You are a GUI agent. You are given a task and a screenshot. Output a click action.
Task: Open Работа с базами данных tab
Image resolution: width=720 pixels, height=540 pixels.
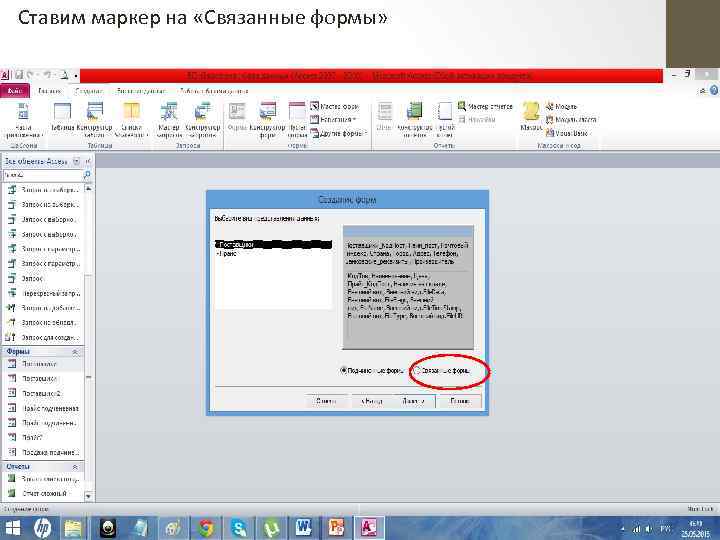(x=214, y=91)
